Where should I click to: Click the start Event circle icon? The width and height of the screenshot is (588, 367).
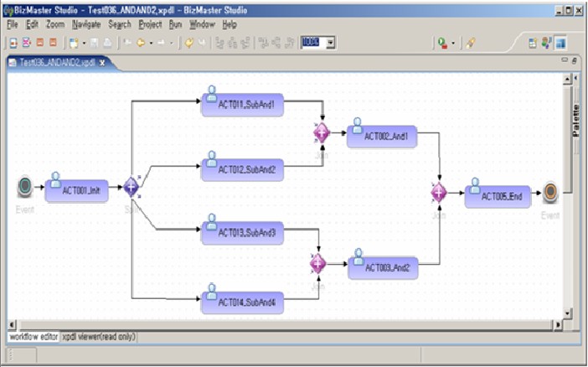[25, 186]
